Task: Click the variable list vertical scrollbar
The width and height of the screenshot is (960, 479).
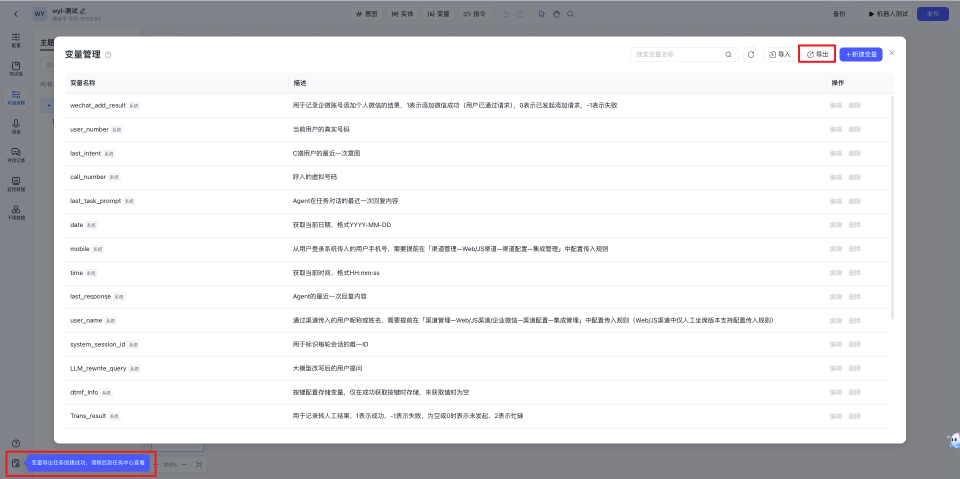Action: click(892, 200)
